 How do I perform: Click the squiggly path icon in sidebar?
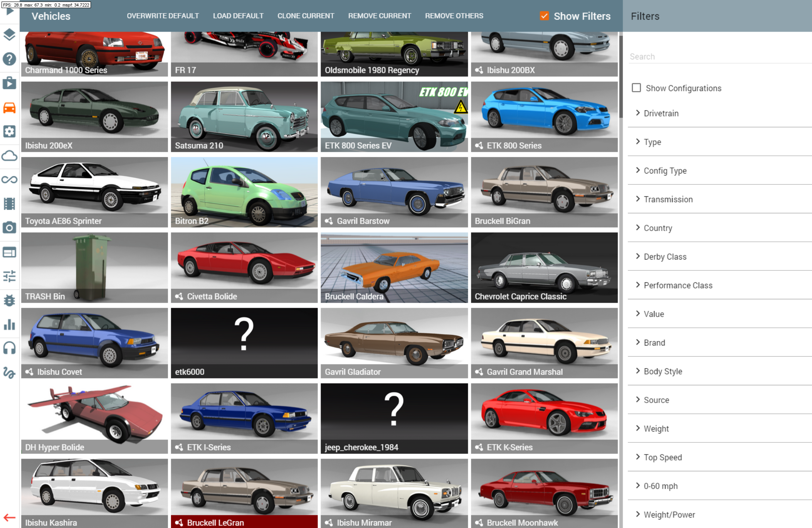(x=9, y=373)
